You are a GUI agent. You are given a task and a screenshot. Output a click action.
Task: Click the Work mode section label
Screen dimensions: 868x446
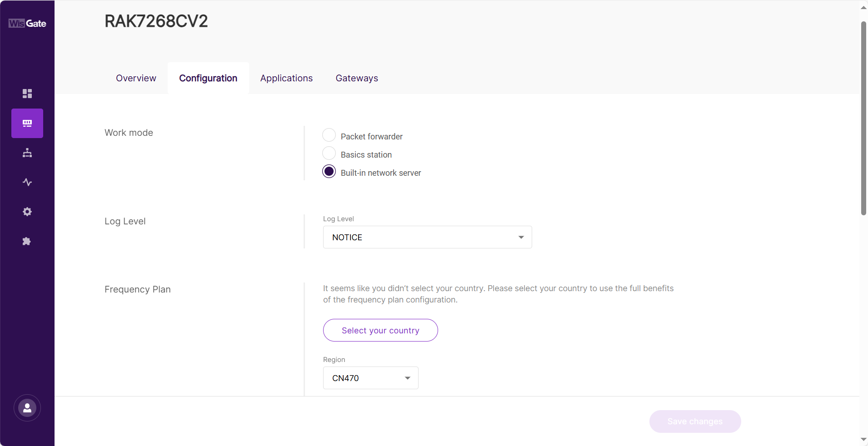(x=129, y=133)
